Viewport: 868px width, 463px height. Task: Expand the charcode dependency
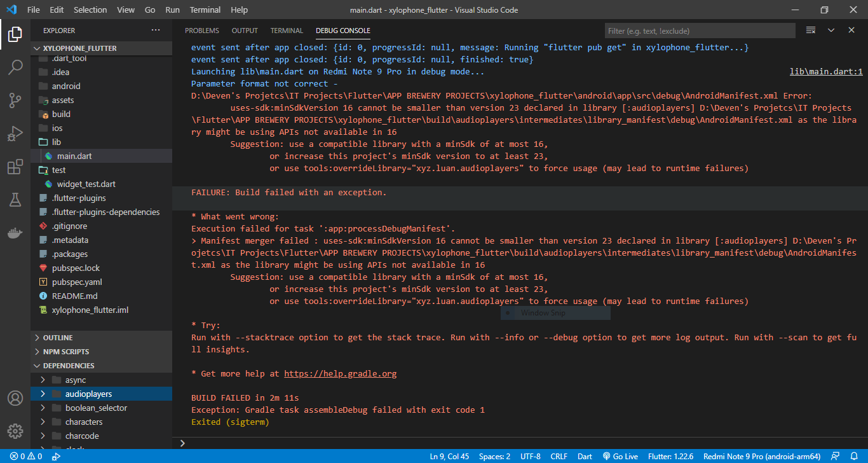102,436
